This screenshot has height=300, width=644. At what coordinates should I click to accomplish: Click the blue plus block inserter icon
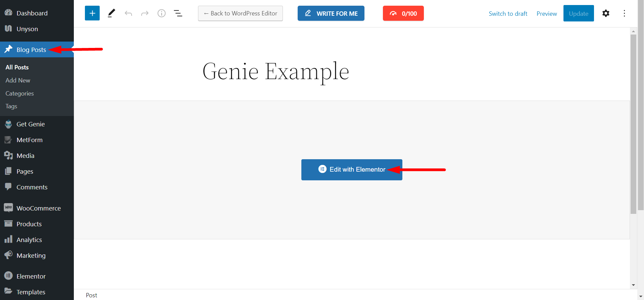click(x=92, y=13)
